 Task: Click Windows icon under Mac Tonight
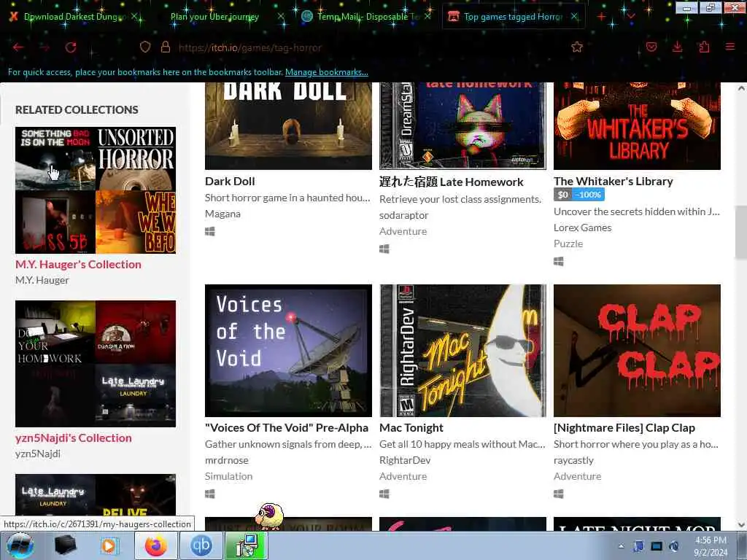click(x=384, y=494)
